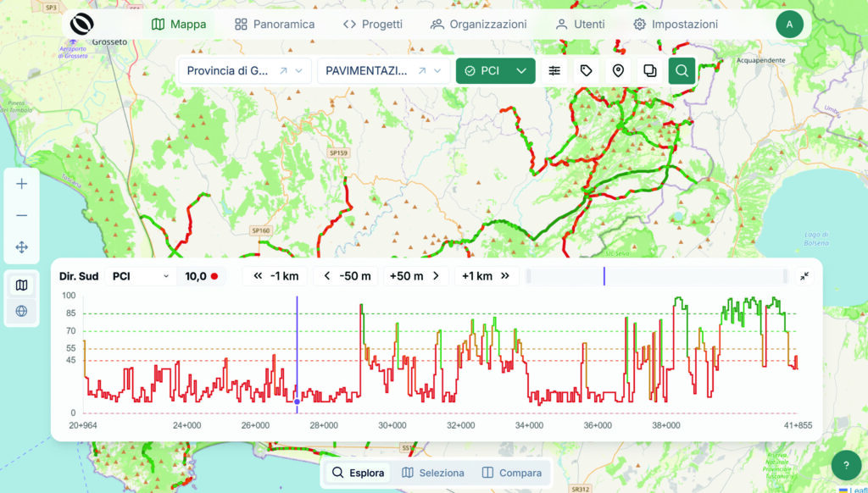
Task: Open the Panoramica tab
Action: click(275, 25)
